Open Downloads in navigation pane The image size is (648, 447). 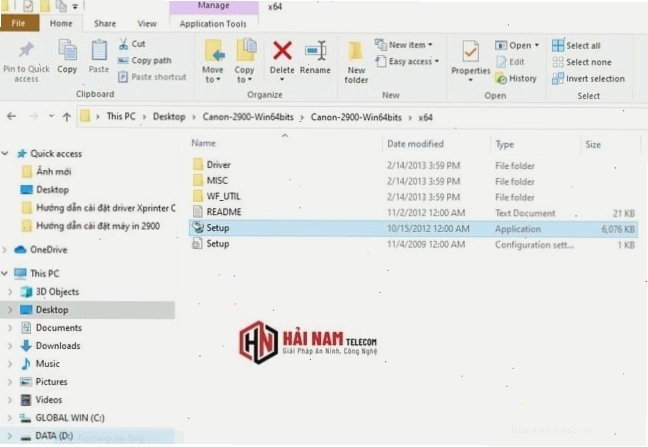point(50,346)
